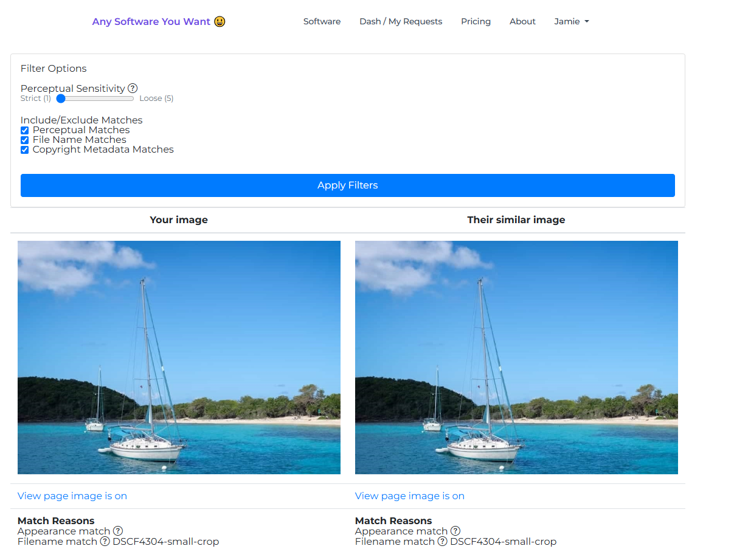Click the Perceptual Sensitivity slider handle
The image size is (734, 560).
pos(61,98)
